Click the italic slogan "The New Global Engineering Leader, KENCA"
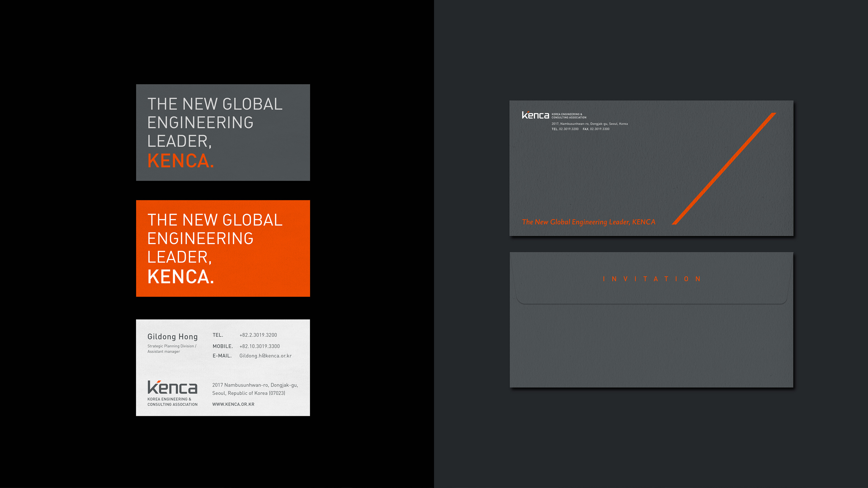Image resolution: width=868 pixels, height=488 pixels. pyautogui.click(x=588, y=222)
